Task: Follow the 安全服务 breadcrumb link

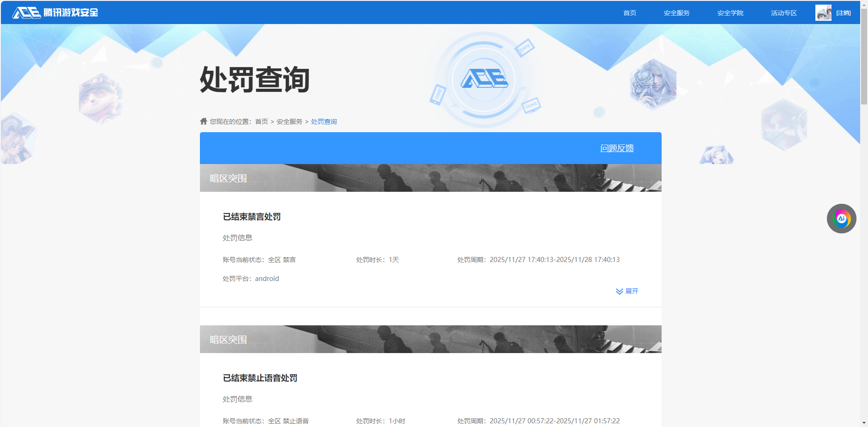Action: pyautogui.click(x=289, y=121)
